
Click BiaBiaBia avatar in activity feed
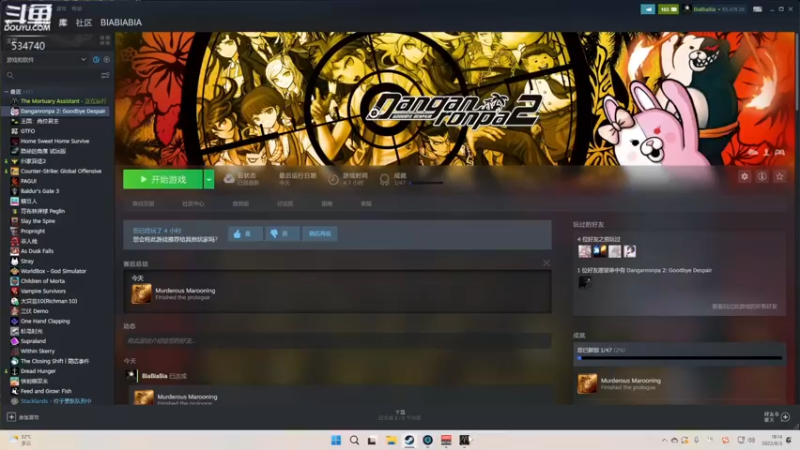(131, 376)
